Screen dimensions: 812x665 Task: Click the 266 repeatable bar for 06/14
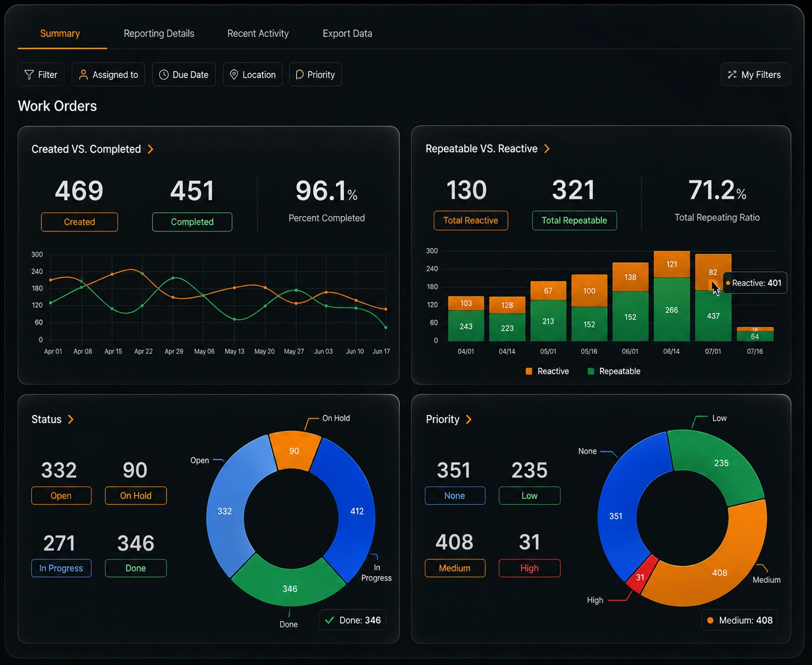pos(671,310)
